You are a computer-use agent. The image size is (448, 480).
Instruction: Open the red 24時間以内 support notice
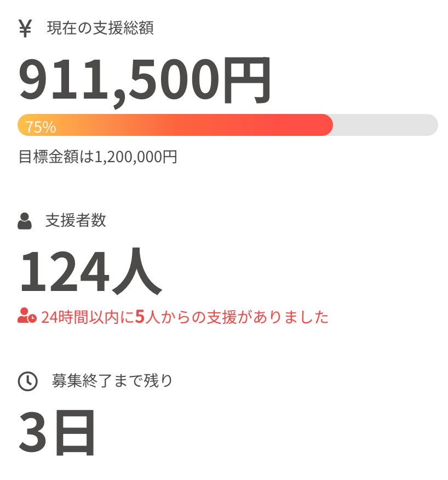point(184,317)
